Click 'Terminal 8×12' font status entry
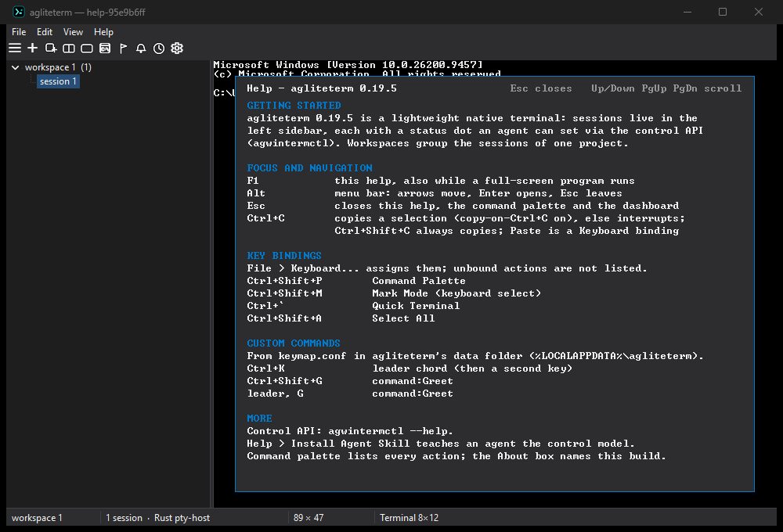The image size is (783, 532). 409,518
